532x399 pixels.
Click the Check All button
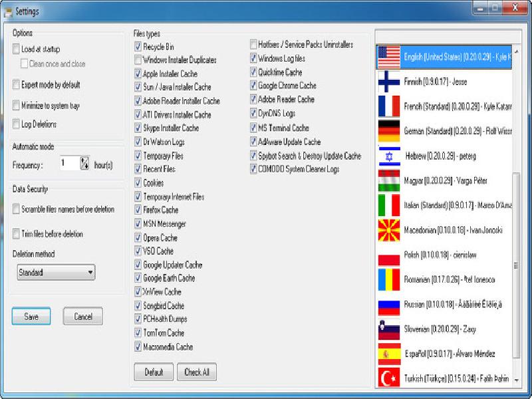197,372
